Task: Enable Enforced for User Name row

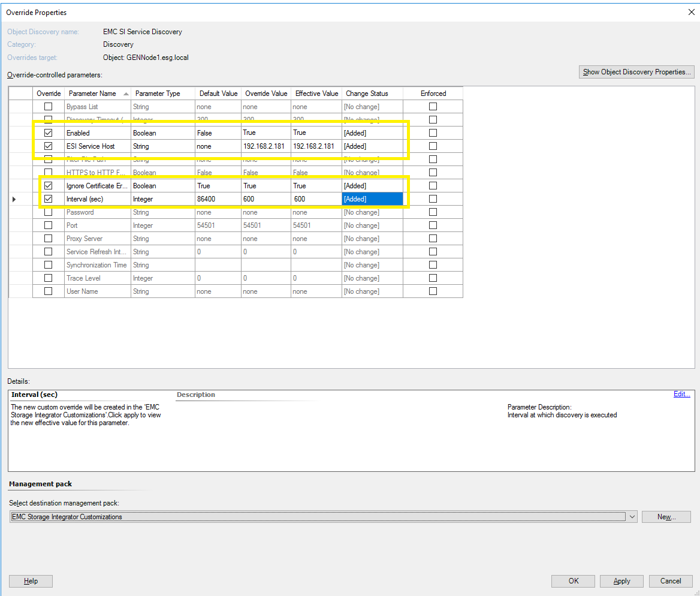Action: pos(433,291)
